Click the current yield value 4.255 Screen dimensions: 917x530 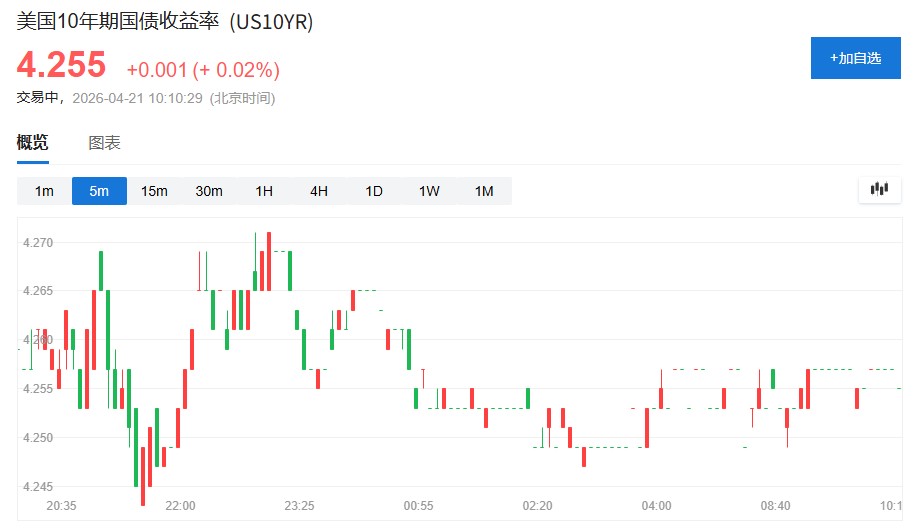(61, 65)
